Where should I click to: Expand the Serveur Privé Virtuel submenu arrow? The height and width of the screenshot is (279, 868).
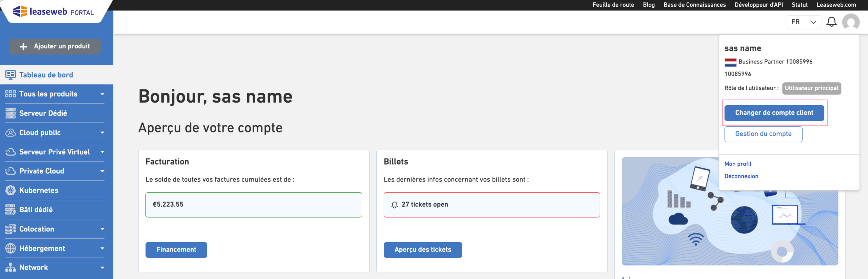pyautogui.click(x=102, y=152)
